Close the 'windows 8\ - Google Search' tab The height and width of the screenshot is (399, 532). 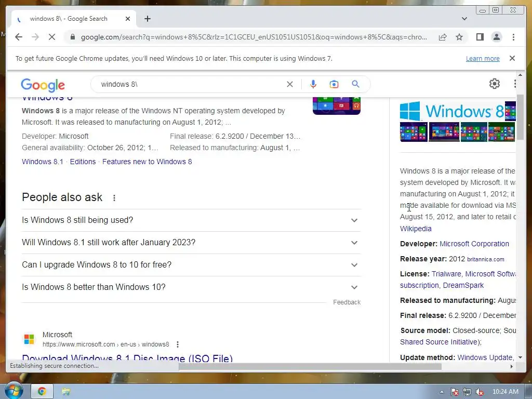point(128,19)
